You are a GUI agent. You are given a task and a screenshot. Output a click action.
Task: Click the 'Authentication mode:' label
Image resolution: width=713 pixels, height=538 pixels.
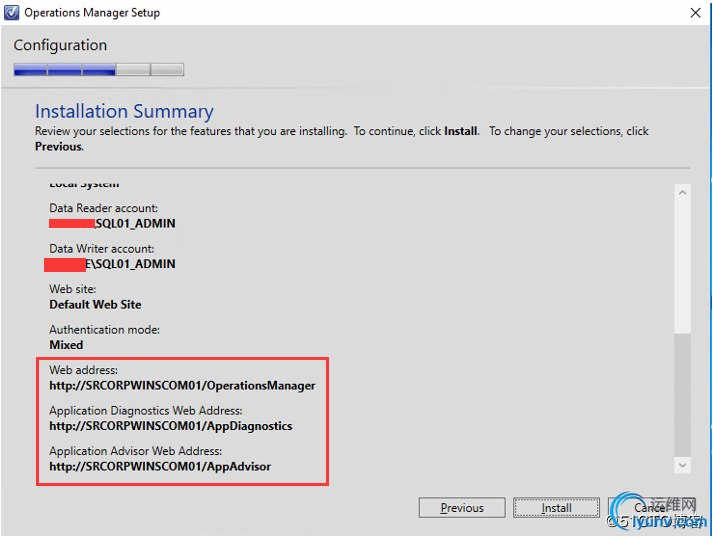[105, 330]
